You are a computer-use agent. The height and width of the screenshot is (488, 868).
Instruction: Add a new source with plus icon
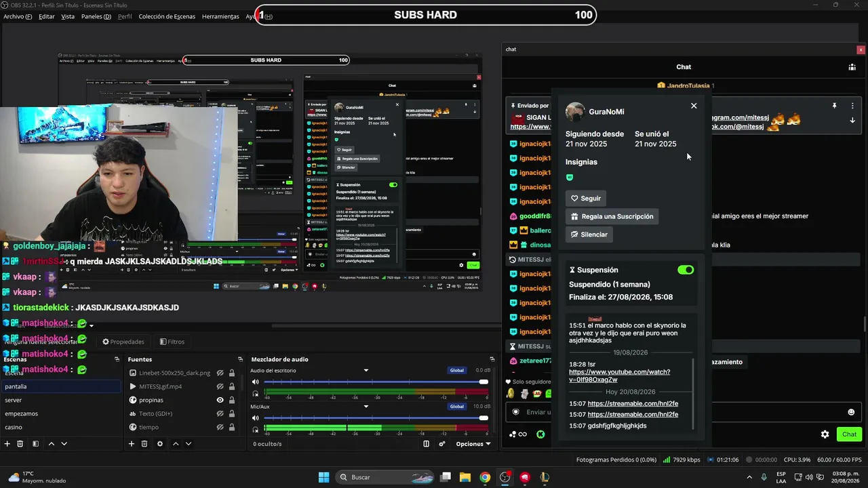132,444
